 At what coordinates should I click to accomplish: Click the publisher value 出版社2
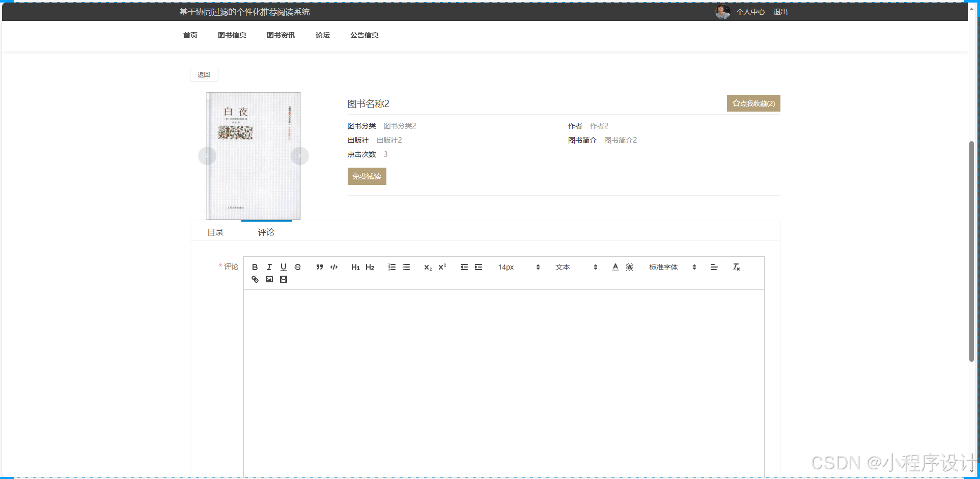click(x=389, y=140)
